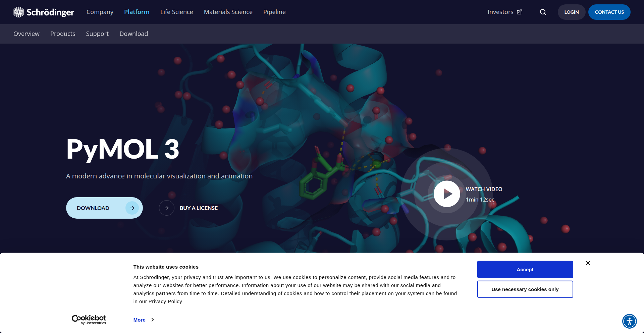Click the LOGIN button
This screenshot has width=644, height=333.
(x=572, y=12)
